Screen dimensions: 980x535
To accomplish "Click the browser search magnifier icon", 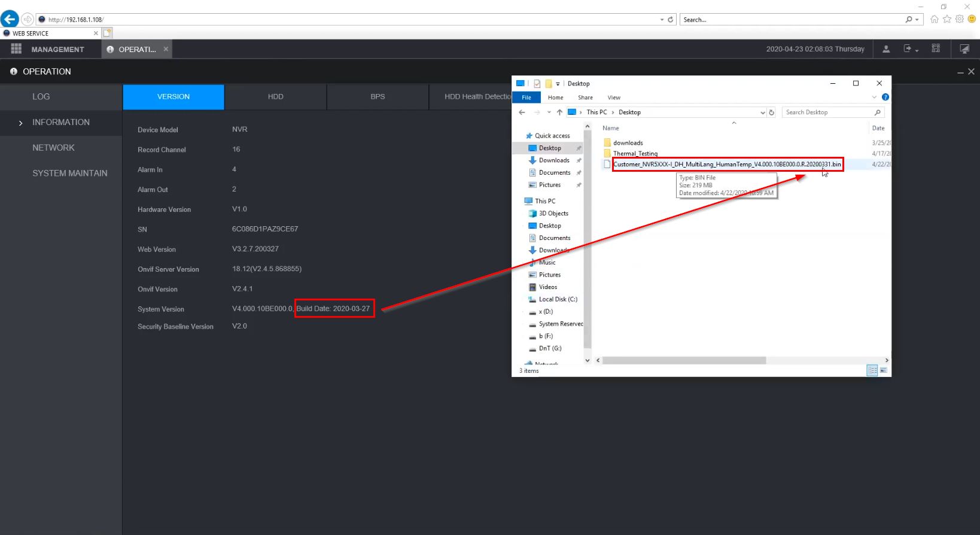I will click(x=909, y=20).
